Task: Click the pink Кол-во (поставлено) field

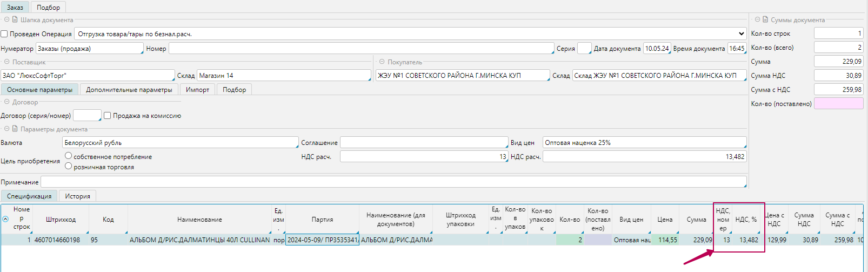Action: click(838, 104)
